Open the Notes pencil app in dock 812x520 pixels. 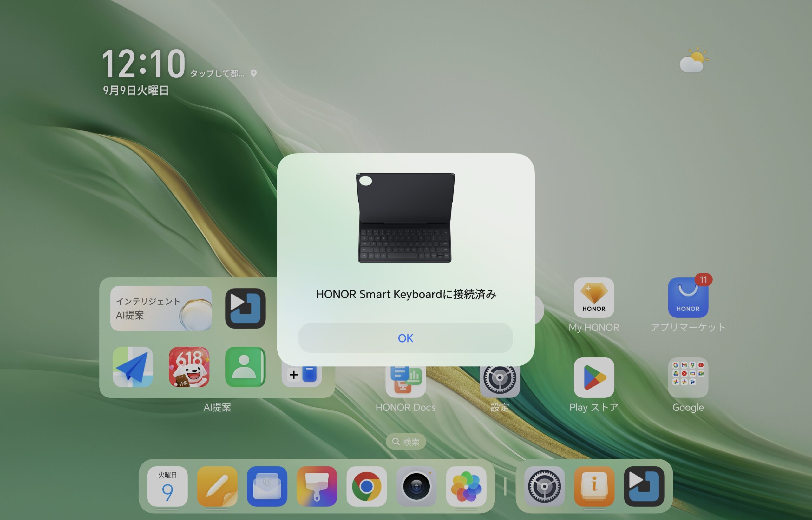click(217, 486)
